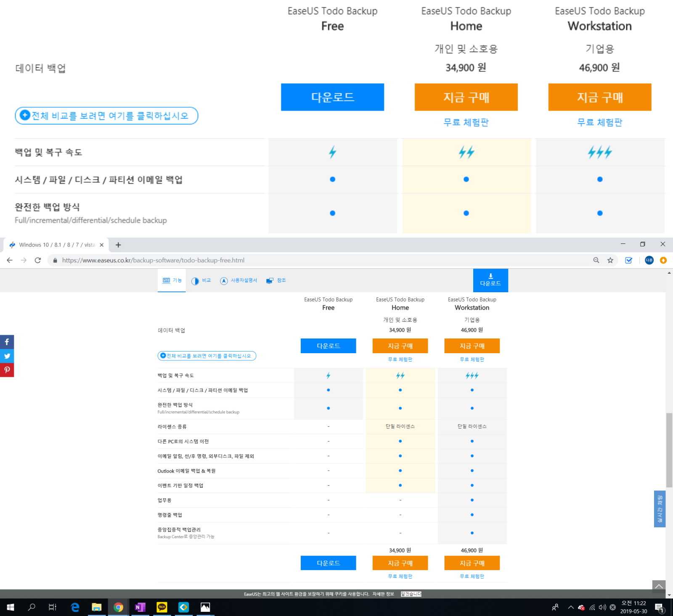Click the 전체 비교를 보려면 link in the browser page

click(x=207, y=356)
